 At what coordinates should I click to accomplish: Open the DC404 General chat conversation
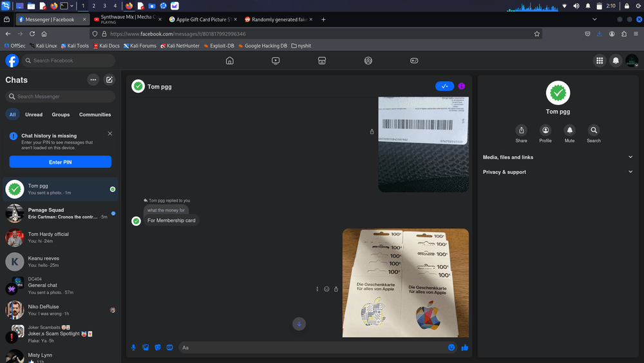[x=61, y=286]
